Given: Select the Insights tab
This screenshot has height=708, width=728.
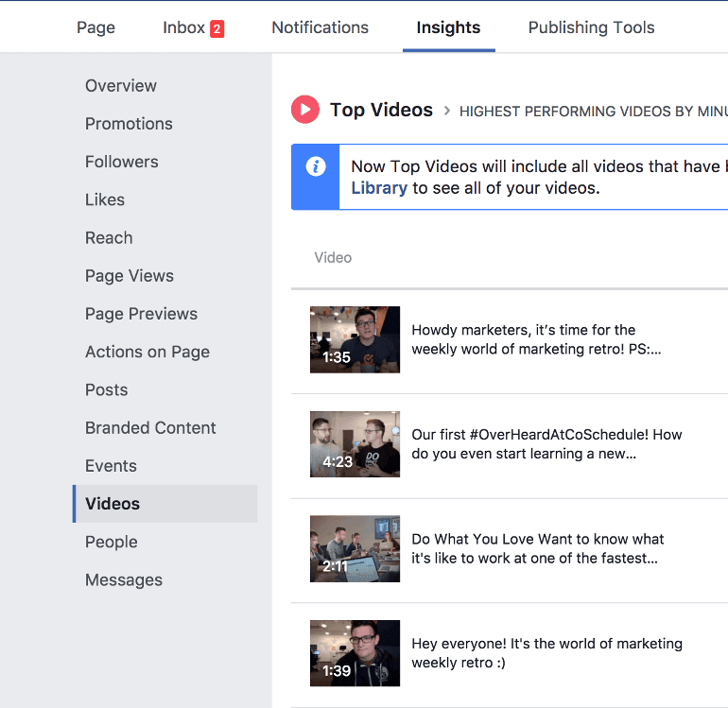Looking at the screenshot, I should click(x=448, y=27).
